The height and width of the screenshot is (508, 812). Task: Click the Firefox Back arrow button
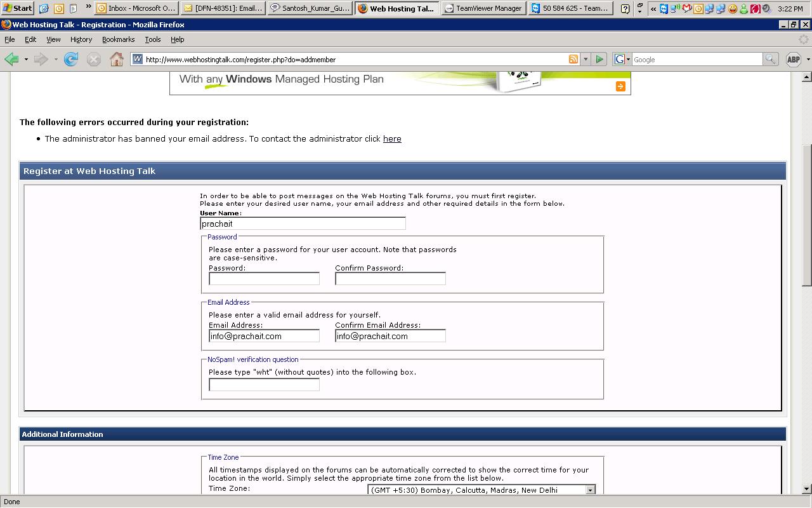11,59
